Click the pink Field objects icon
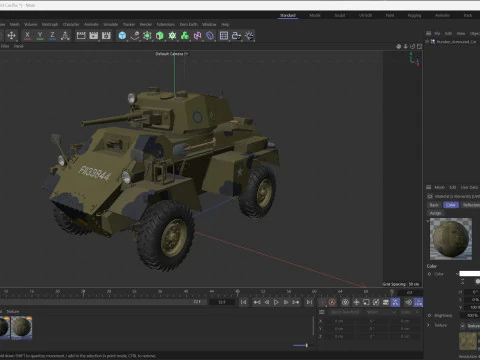 [x=197, y=36]
